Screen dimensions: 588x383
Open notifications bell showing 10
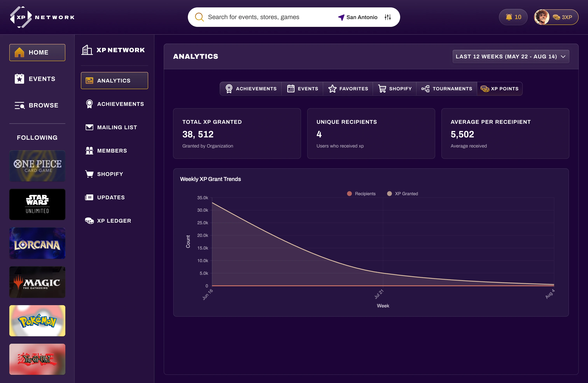513,17
